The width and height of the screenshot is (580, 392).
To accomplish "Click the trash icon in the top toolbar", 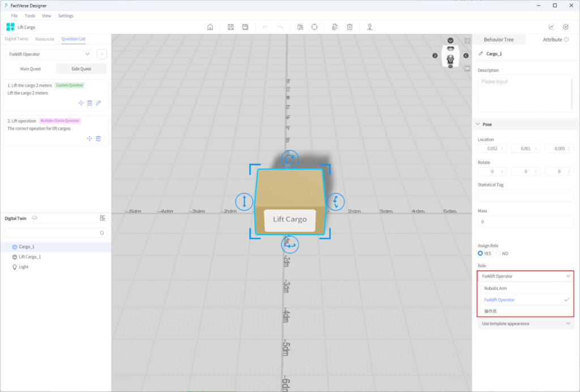I will (x=349, y=27).
